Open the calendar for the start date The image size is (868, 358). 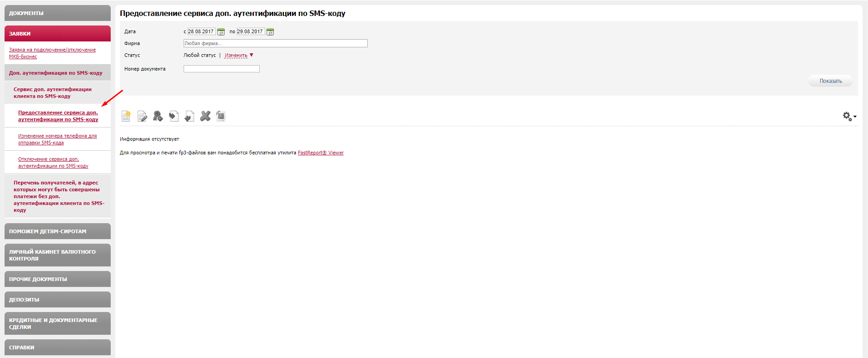221,32
